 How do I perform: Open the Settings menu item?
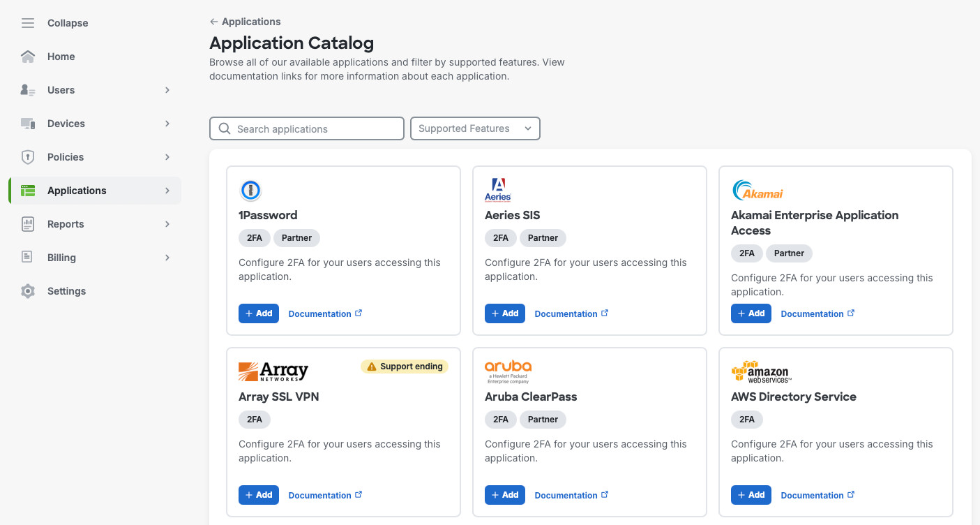[66, 291]
